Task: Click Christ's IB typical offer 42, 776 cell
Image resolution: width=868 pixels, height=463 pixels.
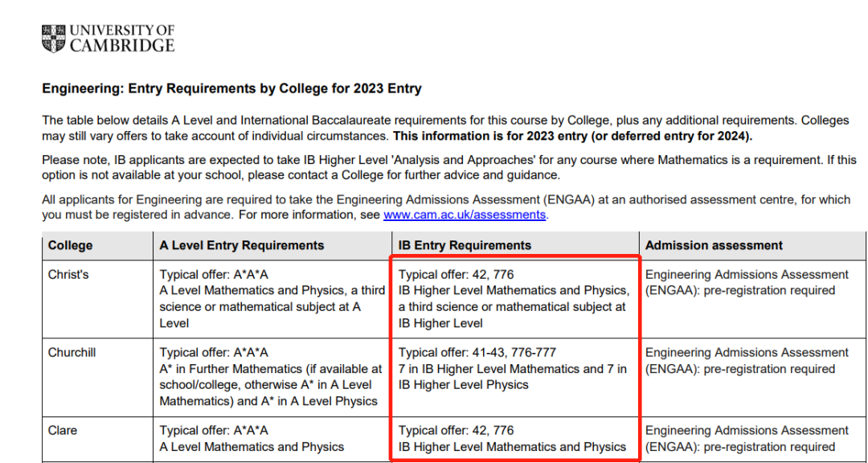Action: tap(515, 298)
